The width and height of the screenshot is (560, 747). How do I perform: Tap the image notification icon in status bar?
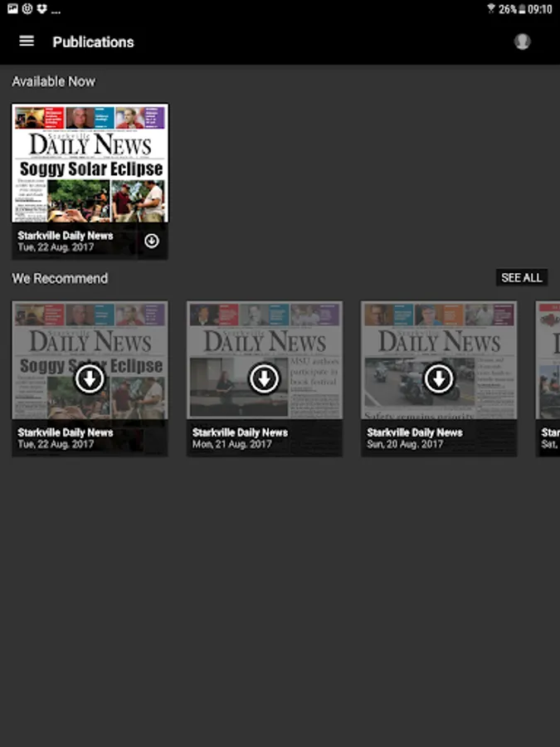(x=12, y=8)
